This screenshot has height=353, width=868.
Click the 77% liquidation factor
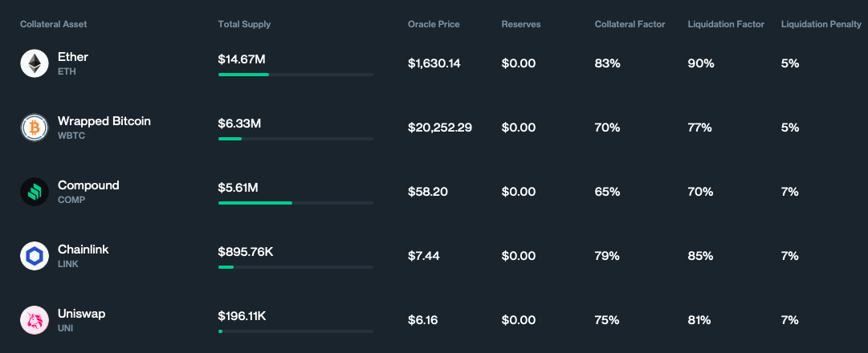tap(699, 128)
